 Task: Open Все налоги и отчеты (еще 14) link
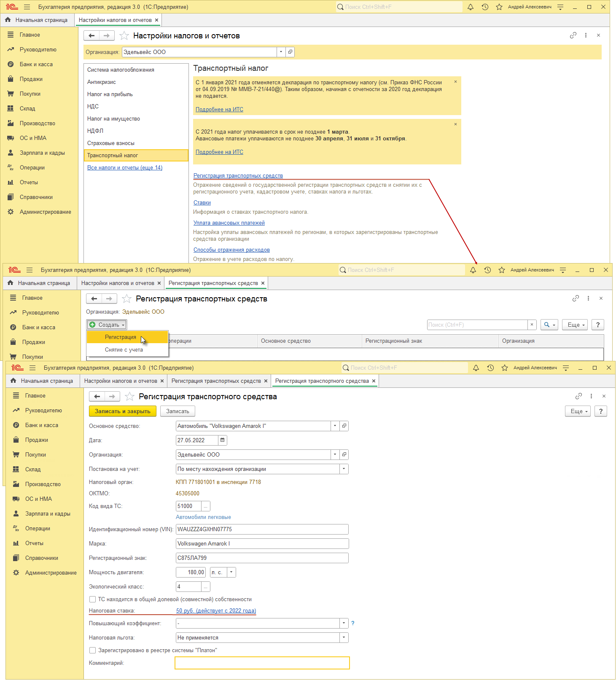click(x=125, y=167)
